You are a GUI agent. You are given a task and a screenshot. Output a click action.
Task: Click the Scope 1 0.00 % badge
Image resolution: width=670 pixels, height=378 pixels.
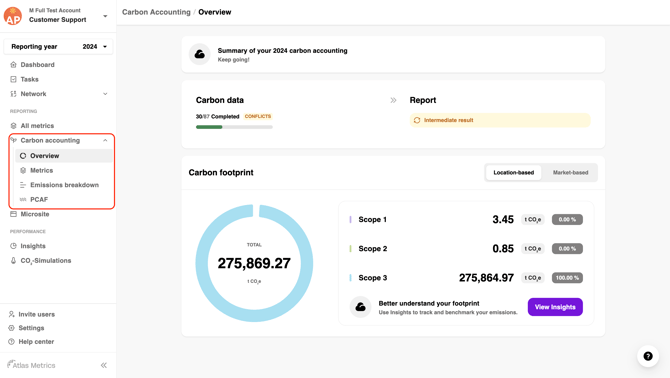(x=567, y=220)
